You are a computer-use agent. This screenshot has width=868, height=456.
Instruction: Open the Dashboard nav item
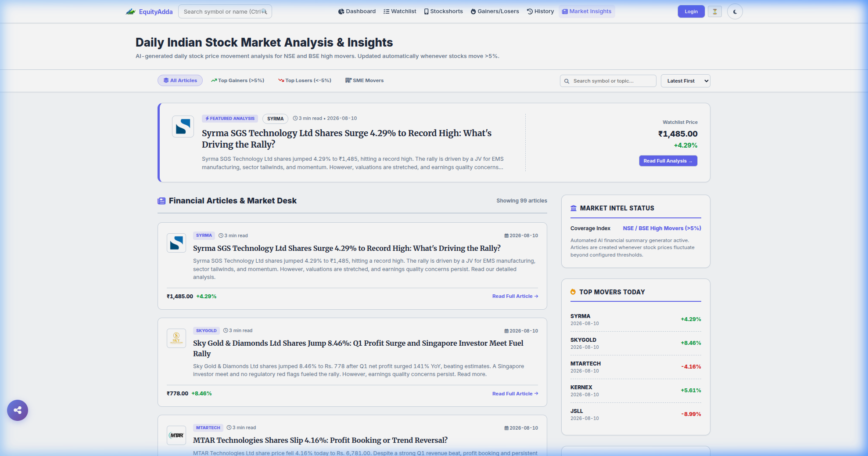[x=357, y=11]
